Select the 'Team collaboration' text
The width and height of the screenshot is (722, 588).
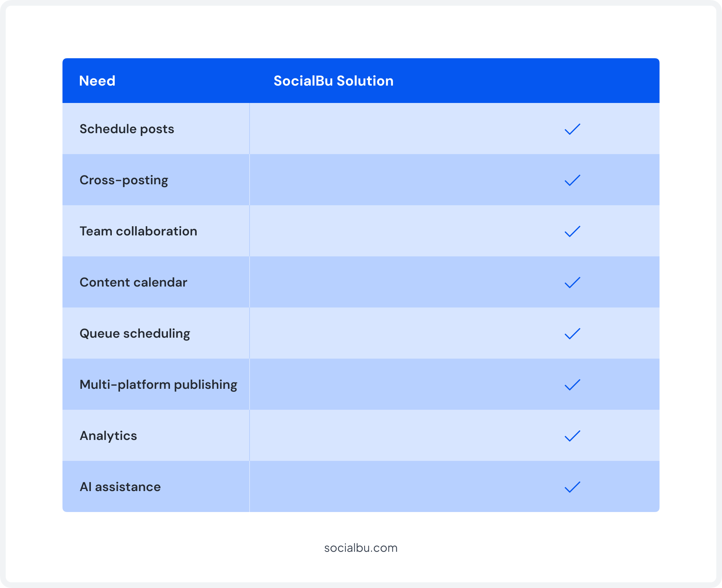(138, 231)
